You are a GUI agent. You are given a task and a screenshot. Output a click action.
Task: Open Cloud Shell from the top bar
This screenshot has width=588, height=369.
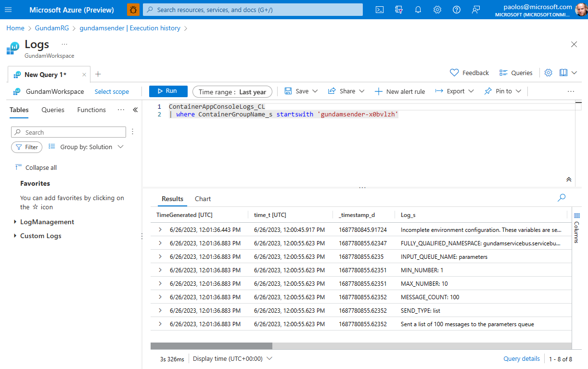[380, 10]
